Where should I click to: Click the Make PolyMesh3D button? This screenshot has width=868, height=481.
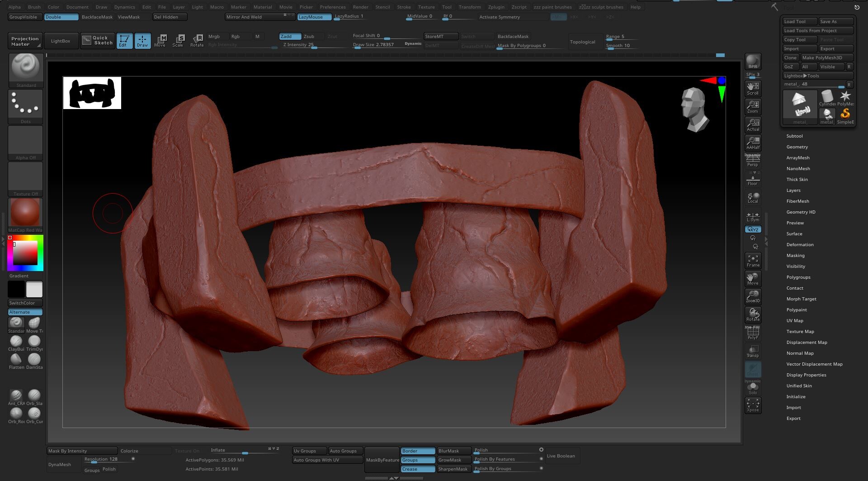[x=826, y=58]
